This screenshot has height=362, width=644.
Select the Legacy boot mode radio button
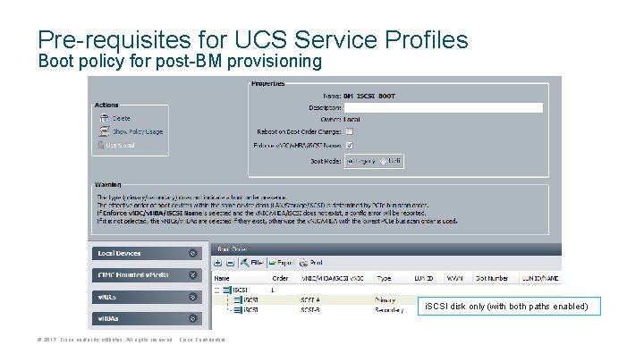tap(350, 161)
